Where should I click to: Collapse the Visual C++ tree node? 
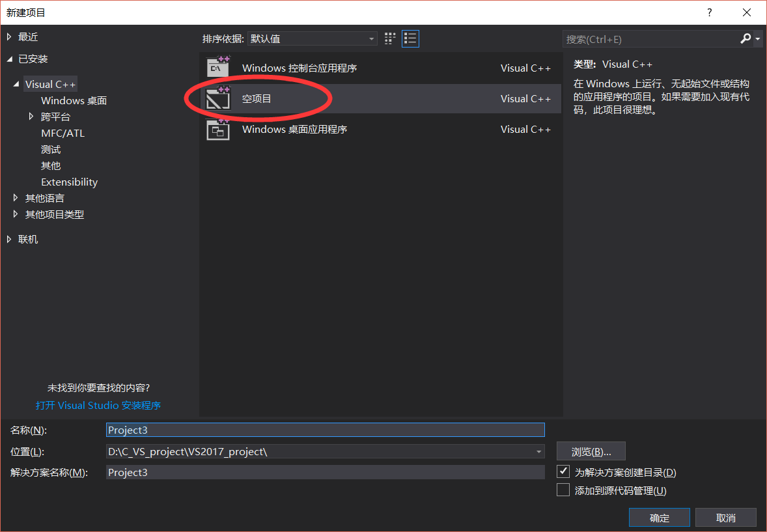[16, 84]
